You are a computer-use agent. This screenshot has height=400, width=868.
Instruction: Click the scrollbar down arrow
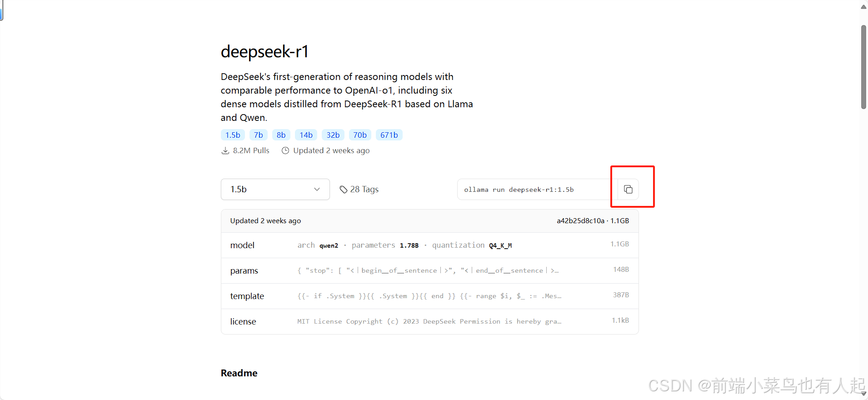(x=863, y=394)
